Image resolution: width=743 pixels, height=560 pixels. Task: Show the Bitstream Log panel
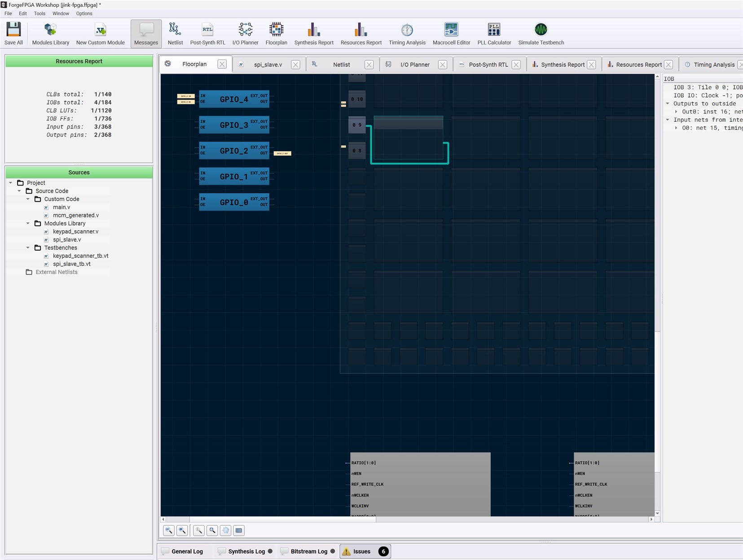[308, 551]
